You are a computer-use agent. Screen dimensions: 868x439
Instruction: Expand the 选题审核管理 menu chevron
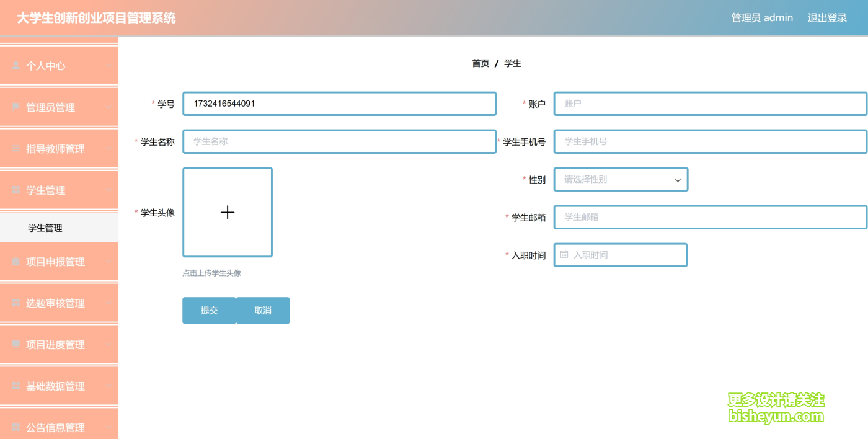pos(108,303)
